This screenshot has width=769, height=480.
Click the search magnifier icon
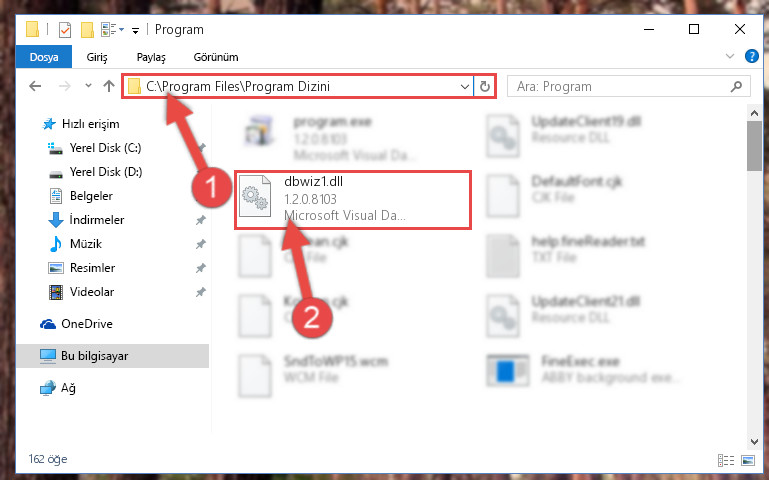coord(736,87)
